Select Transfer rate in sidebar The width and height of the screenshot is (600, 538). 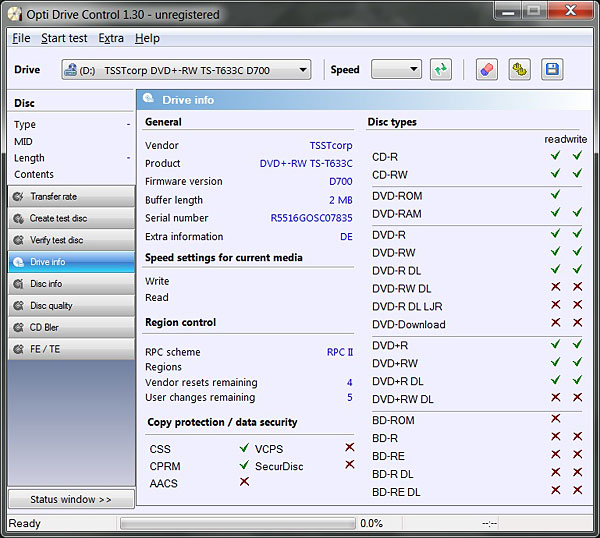click(x=71, y=196)
